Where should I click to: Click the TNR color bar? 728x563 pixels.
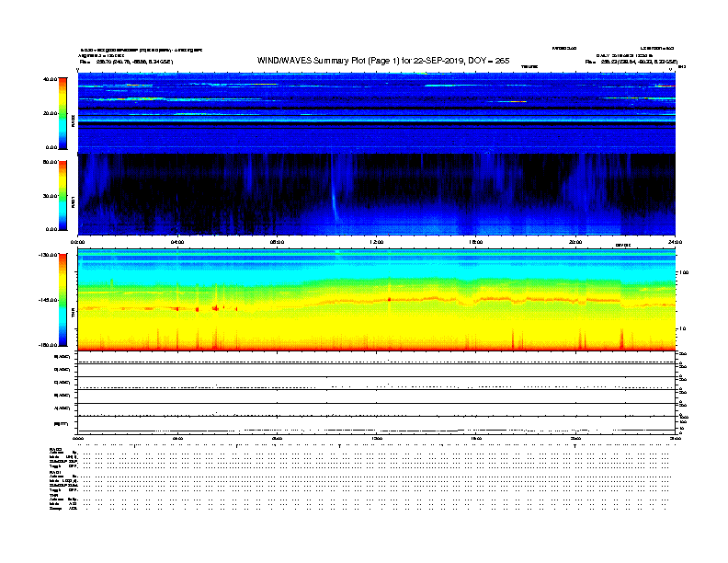tap(63, 300)
